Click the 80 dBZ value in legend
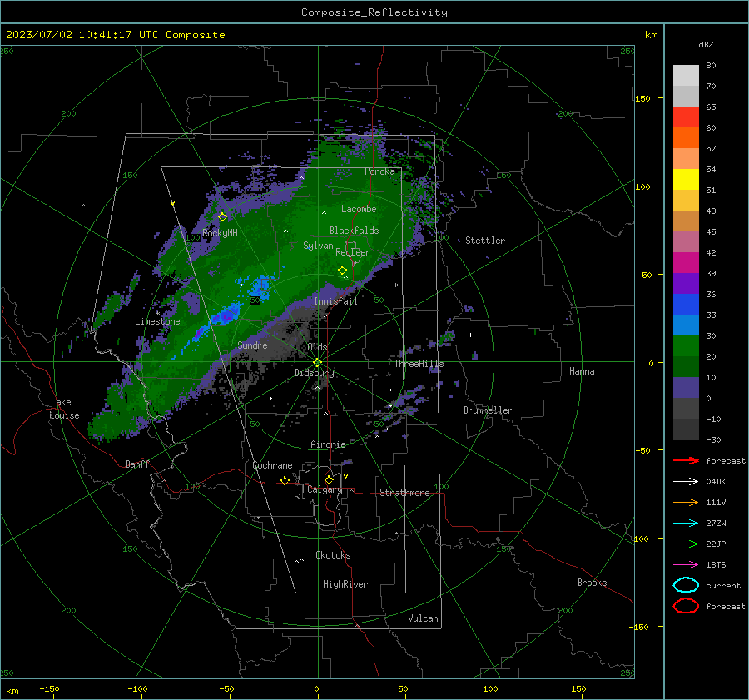This screenshot has width=749, height=700. 711,66
